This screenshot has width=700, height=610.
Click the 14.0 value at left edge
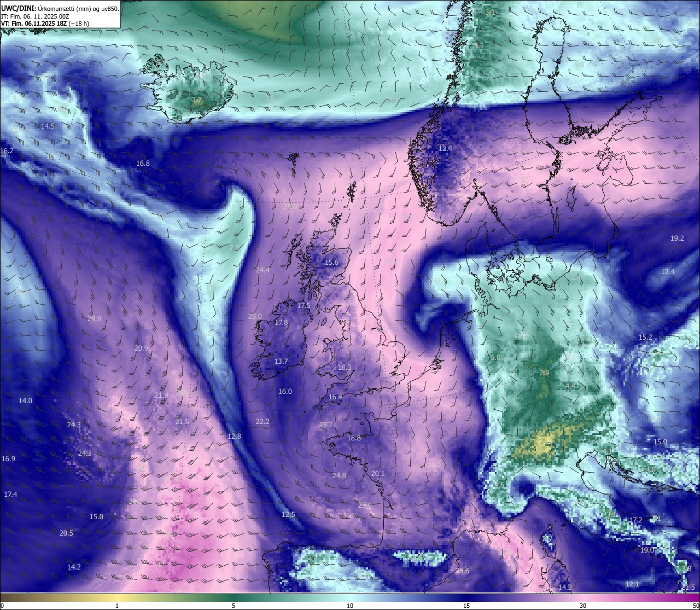coord(25,400)
